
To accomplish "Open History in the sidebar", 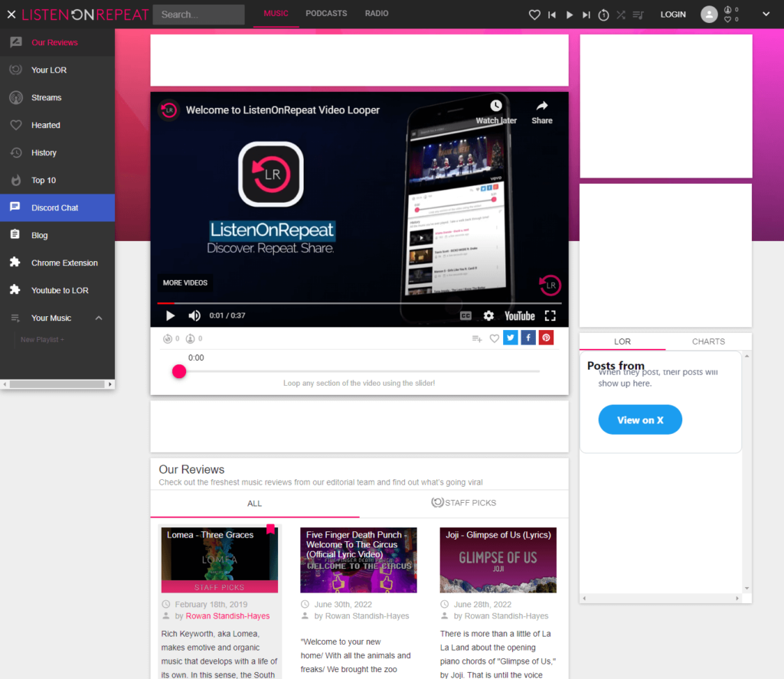I will pyautogui.click(x=57, y=152).
